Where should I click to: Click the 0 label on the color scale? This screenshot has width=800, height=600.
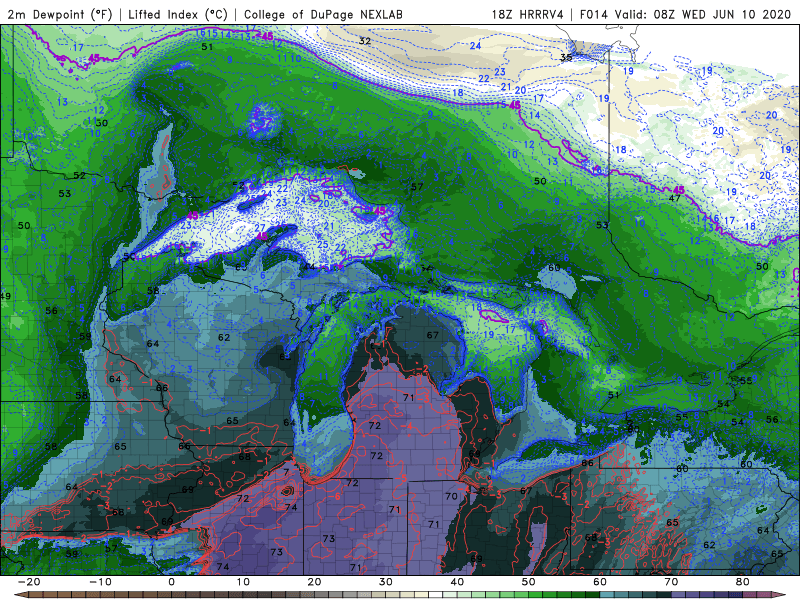click(x=171, y=582)
